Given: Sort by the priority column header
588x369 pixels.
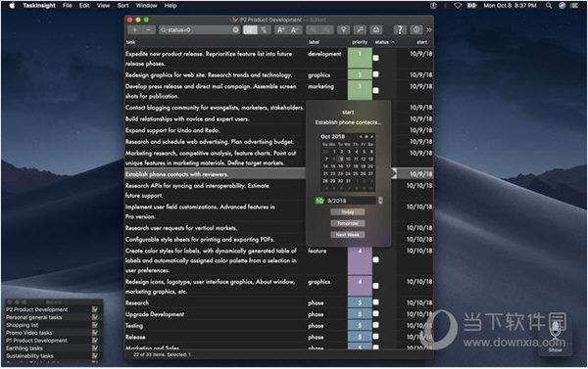Looking at the screenshot, I should click(360, 42).
